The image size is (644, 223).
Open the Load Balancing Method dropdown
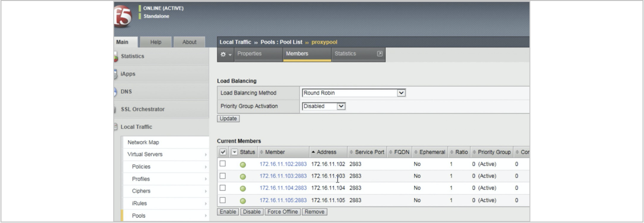coord(353,93)
